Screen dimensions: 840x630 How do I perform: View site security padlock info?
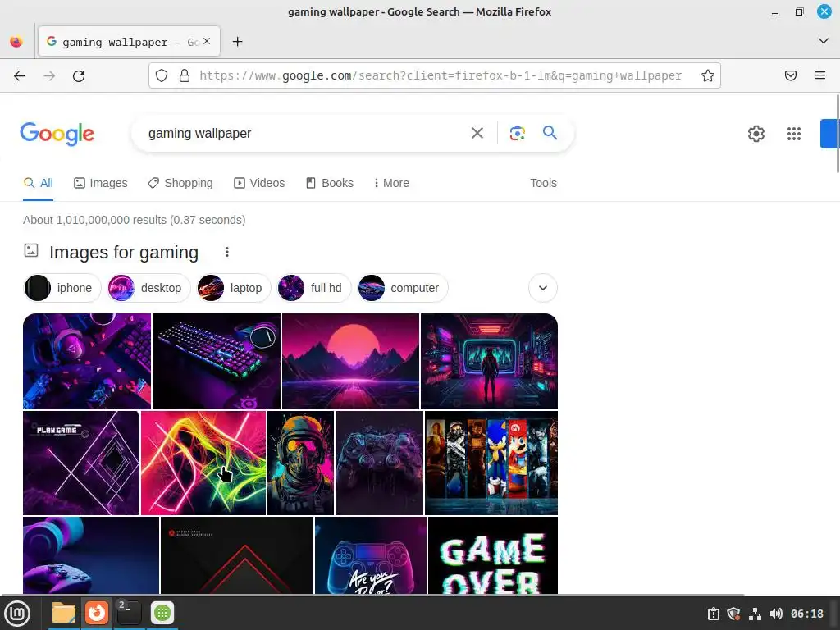[185, 75]
